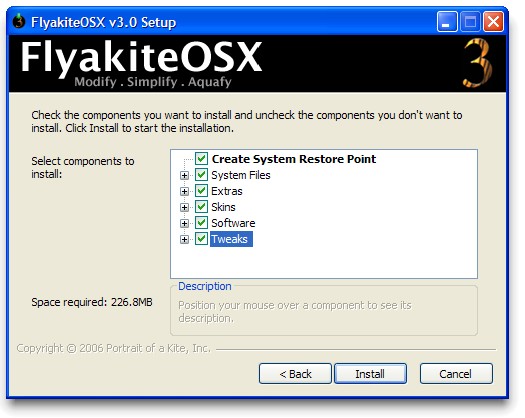The width and height of the screenshot is (525, 418).
Task: Click the Description group label
Action: (x=205, y=286)
